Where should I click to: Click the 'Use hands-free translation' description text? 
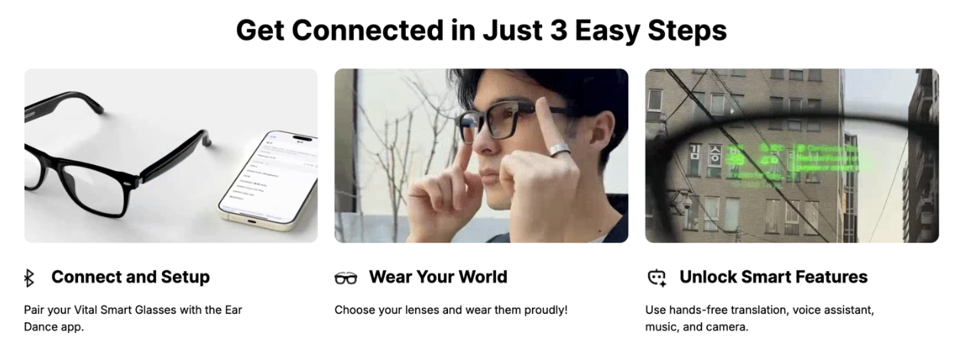(x=760, y=319)
